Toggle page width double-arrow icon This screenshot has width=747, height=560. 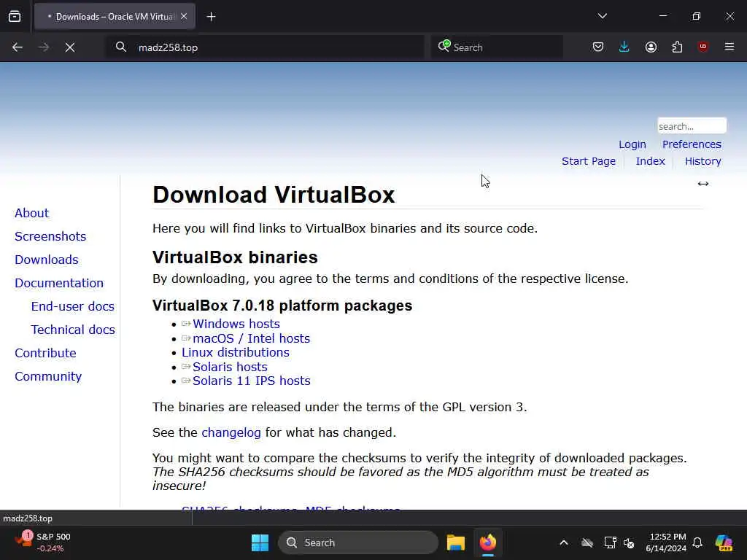(703, 184)
